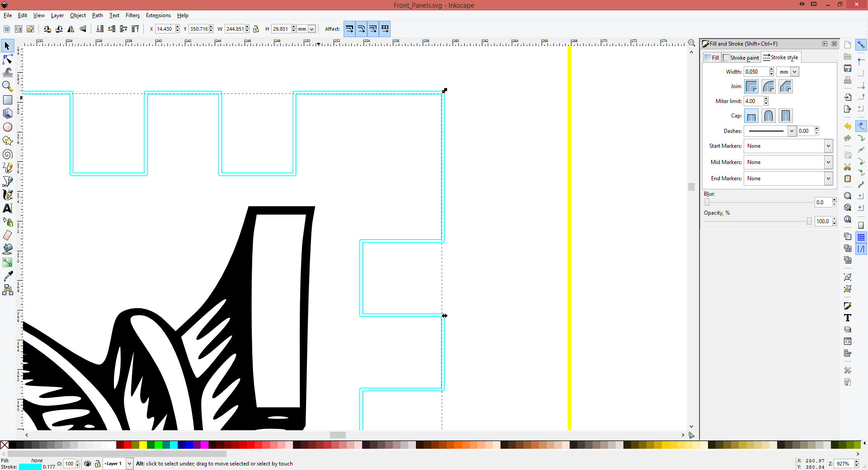
Task: Select the Bezier pen tool
Action: tap(7, 181)
